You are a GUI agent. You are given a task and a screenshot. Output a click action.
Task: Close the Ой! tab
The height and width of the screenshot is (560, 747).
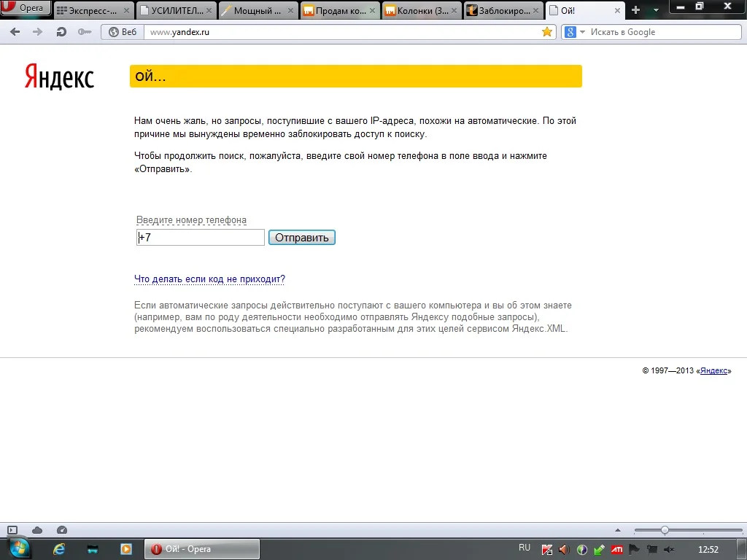point(617,10)
